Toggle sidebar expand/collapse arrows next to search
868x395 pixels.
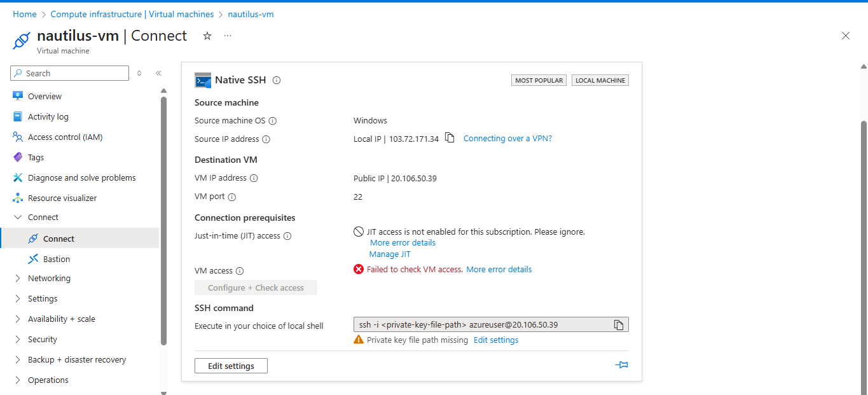click(x=139, y=73)
